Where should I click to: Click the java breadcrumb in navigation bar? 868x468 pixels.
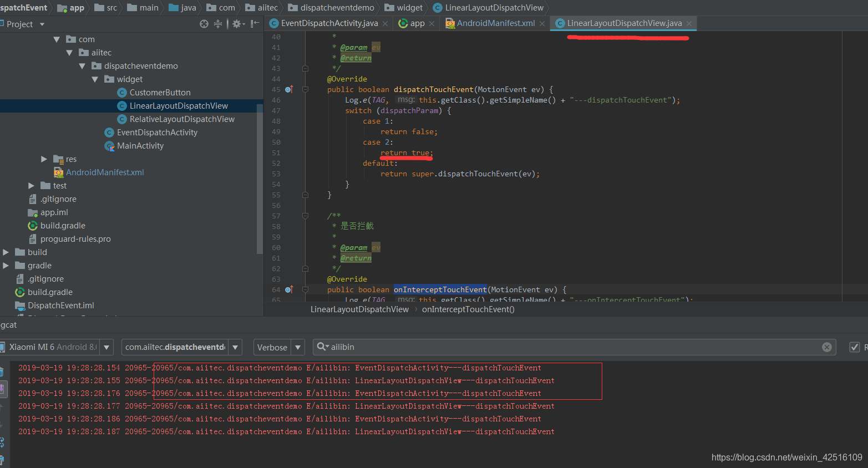point(182,8)
